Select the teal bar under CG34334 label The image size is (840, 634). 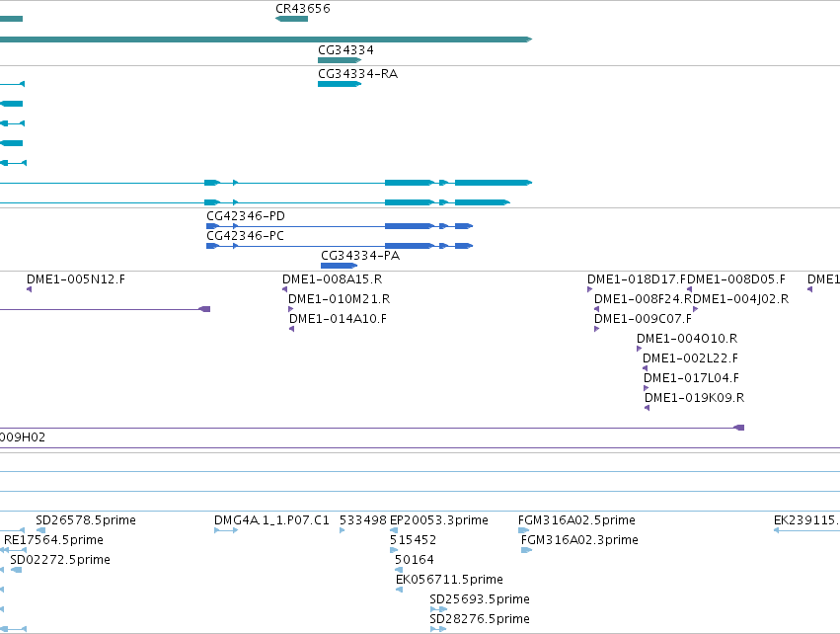point(340,60)
